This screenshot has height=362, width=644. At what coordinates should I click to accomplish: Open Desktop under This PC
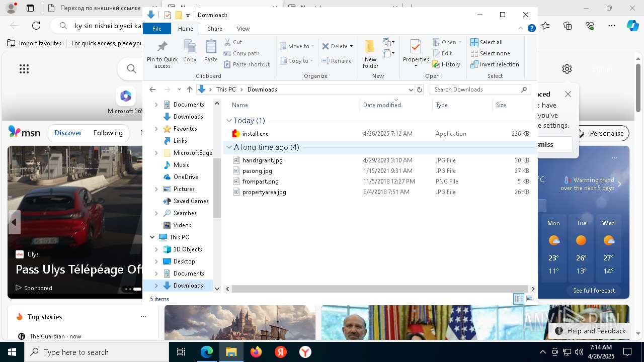click(x=184, y=261)
